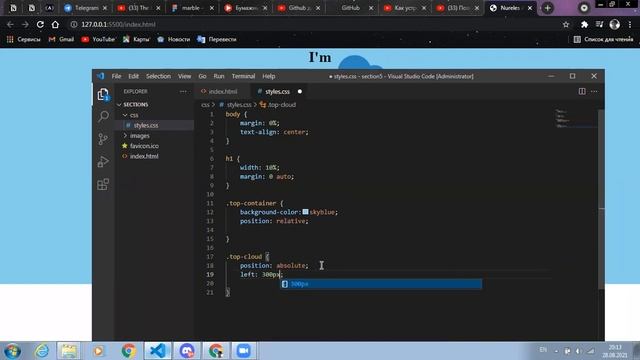Viewport: 640px width, 360px height.
Task: Open editor More Actions ellipsis
Action: pyautogui.click(x=594, y=91)
